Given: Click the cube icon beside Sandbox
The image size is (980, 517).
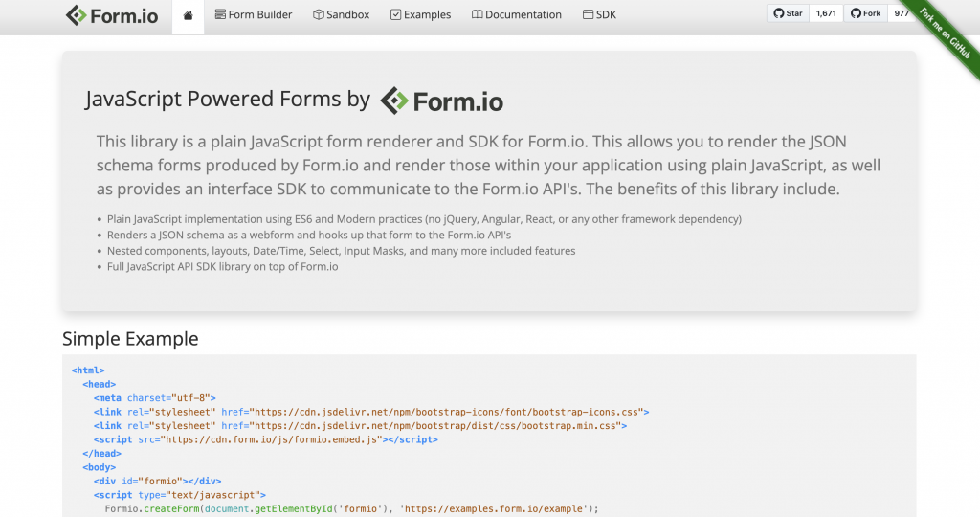Looking at the screenshot, I should coord(318,15).
